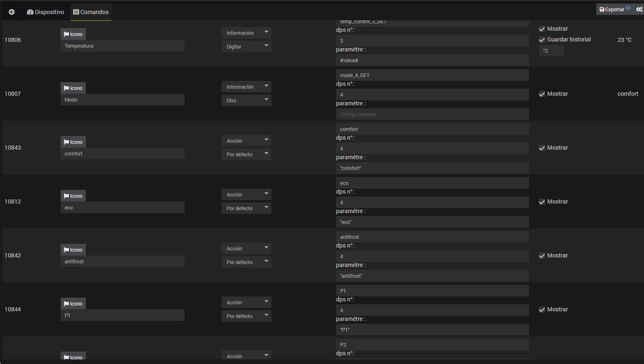Image resolution: width=644 pixels, height=364 pixels.
Task: Choose icon for Modo command
Action: 73,88
